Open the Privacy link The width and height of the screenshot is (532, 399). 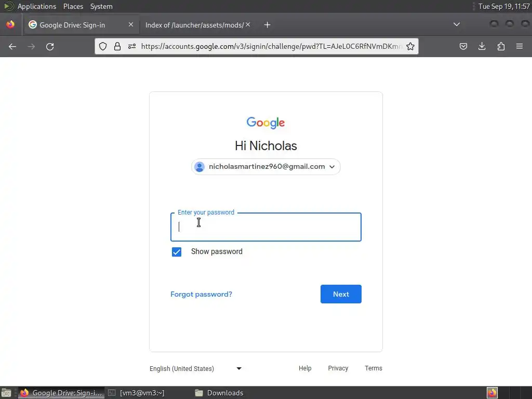(x=338, y=368)
